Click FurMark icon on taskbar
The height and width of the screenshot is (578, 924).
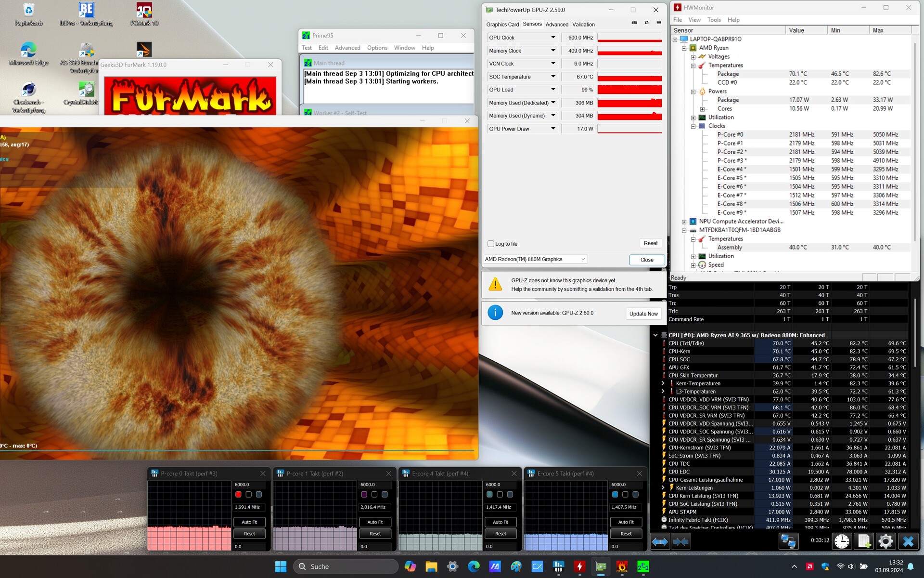[x=622, y=566]
